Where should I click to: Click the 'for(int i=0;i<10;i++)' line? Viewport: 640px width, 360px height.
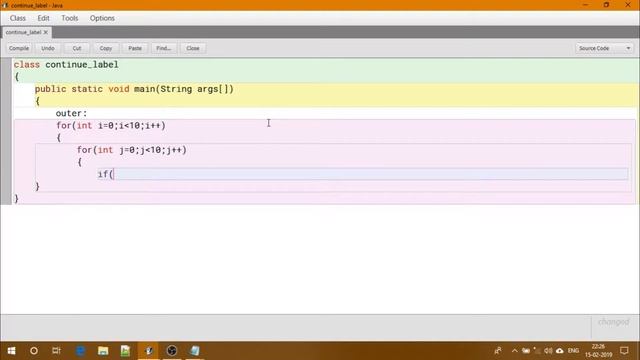point(111,125)
